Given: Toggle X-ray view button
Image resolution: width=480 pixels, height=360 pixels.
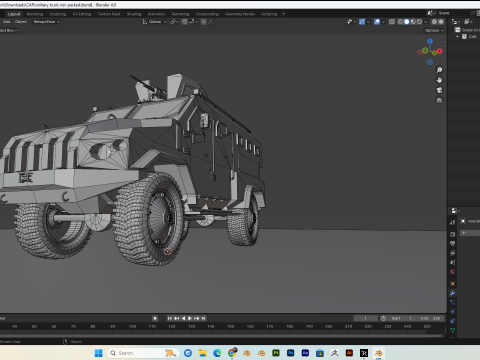Looking at the screenshot, I should point(392,22).
